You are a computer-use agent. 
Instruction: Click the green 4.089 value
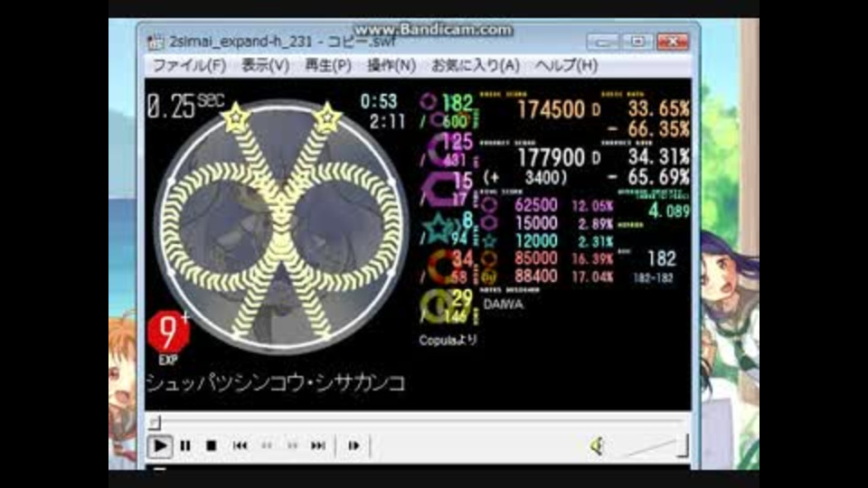pos(669,211)
